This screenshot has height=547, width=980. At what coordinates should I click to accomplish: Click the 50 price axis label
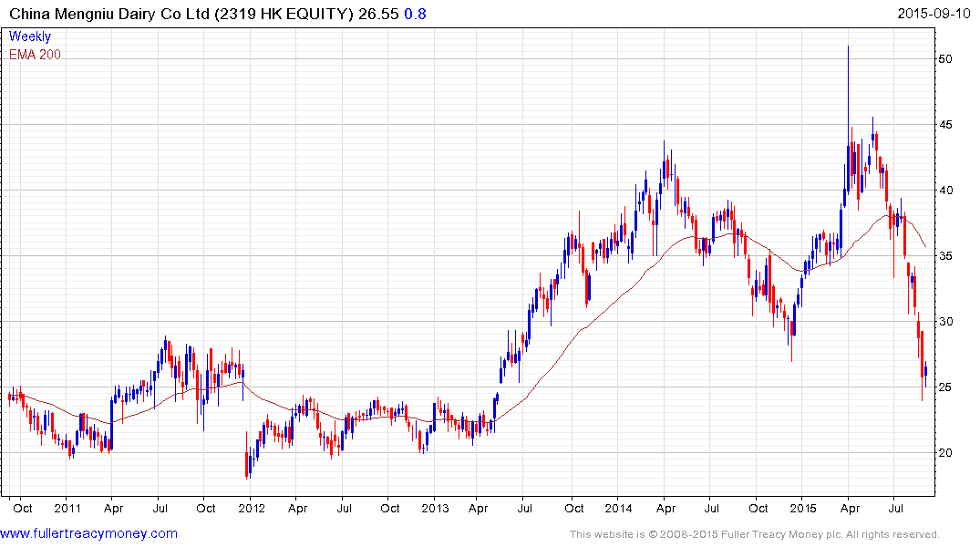click(x=945, y=58)
